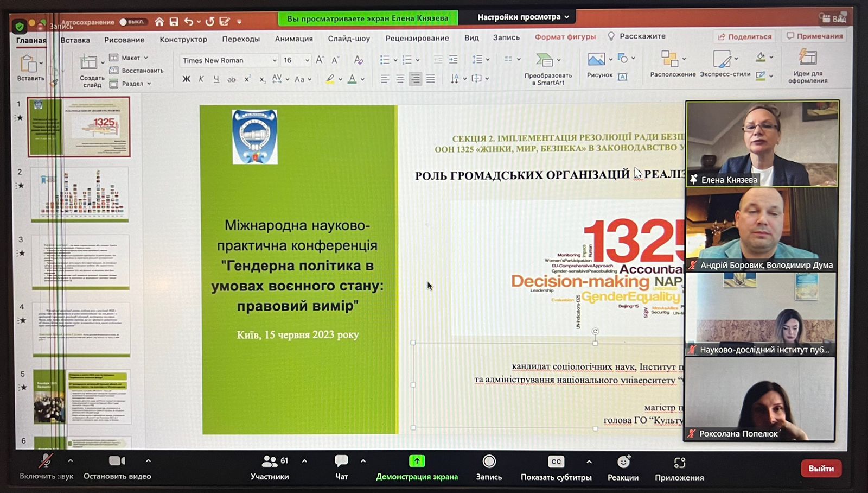Toggle underline (Ч) formatting
The height and width of the screenshot is (493, 868).
coord(216,79)
